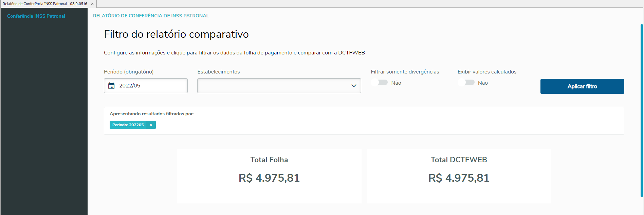Click the RELATÓRIO DE CONFERÊNCIA DE INSS PATRONAL breadcrumb
This screenshot has height=215, width=644.
(x=151, y=16)
